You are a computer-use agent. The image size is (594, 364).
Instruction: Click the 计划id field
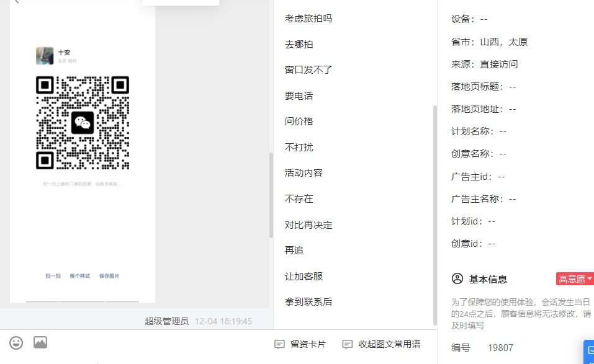pyautogui.click(x=473, y=221)
